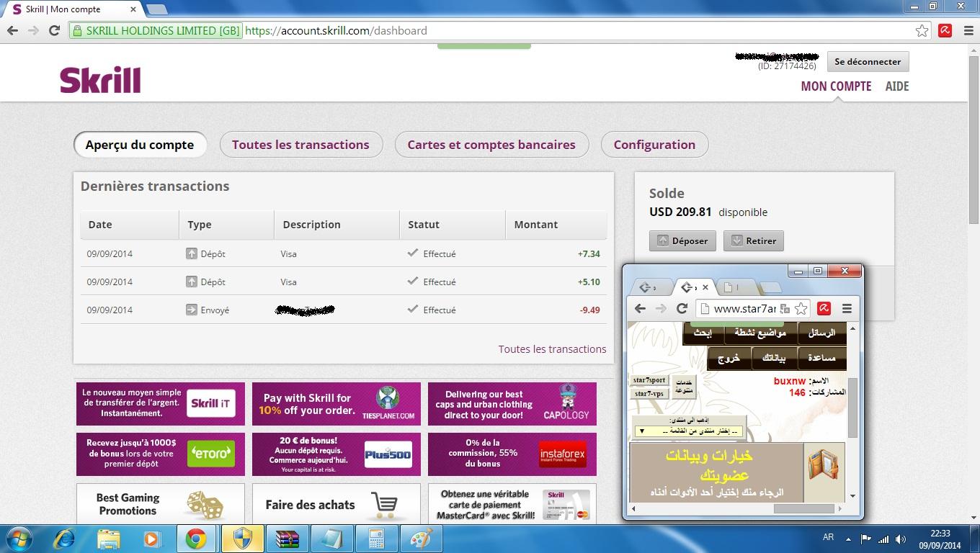The width and height of the screenshot is (980, 553).
Task: Open Paint from taskbar
Action: (x=420, y=539)
